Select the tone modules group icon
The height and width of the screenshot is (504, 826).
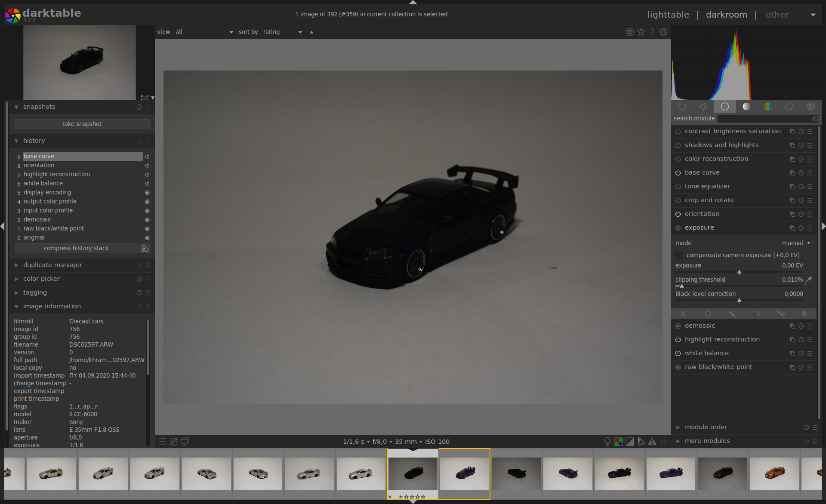[746, 106]
